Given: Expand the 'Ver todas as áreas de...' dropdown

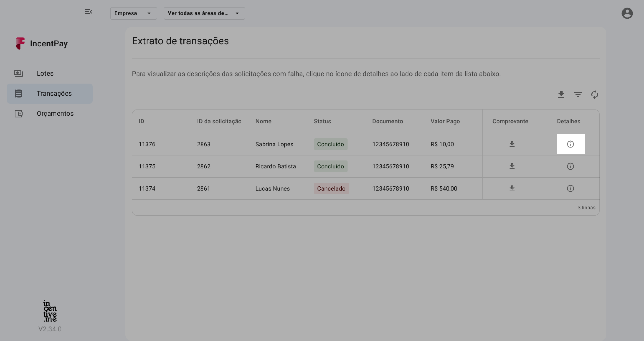Looking at the screenshot, I should point(204,13).
